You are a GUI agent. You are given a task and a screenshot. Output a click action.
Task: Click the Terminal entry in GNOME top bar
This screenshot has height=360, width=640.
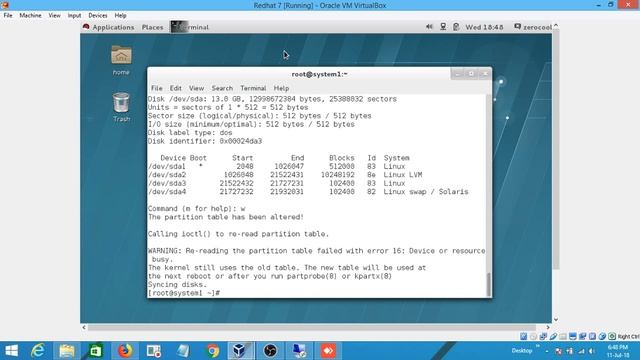click(191, 27)
